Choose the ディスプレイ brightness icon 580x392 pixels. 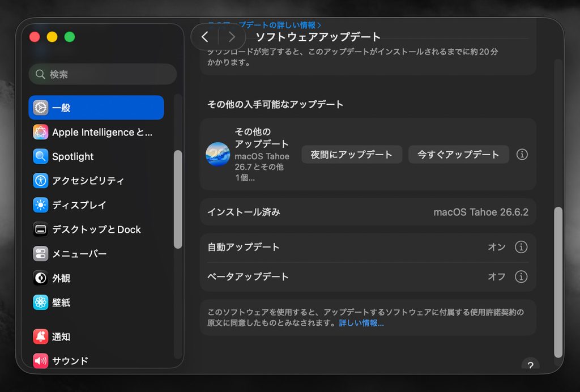(41, 205)
